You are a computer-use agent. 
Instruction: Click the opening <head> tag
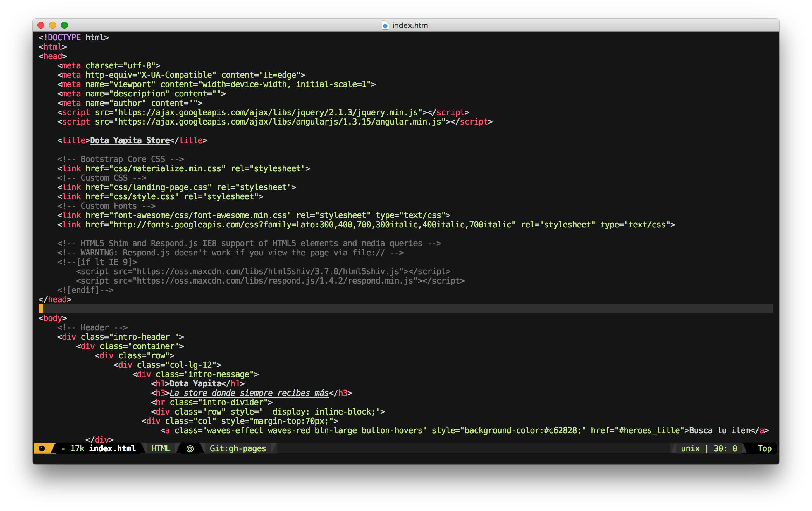tap(53, 56)
